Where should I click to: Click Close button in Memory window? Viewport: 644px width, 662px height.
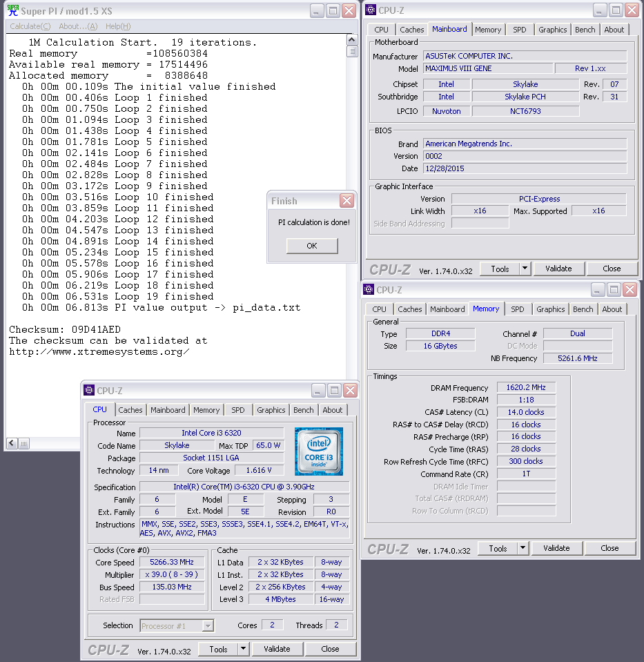(609, 548)
